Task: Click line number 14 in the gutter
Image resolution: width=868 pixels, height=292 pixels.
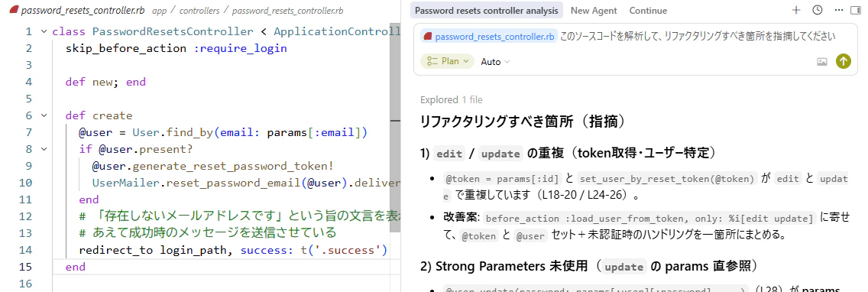Action: point(25,250)
